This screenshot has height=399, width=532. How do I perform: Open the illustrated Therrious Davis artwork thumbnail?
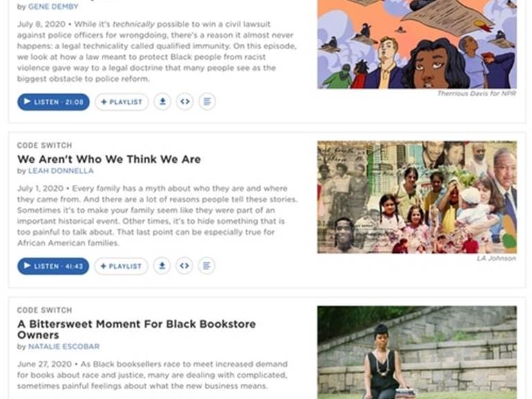(x=417, y=44)
